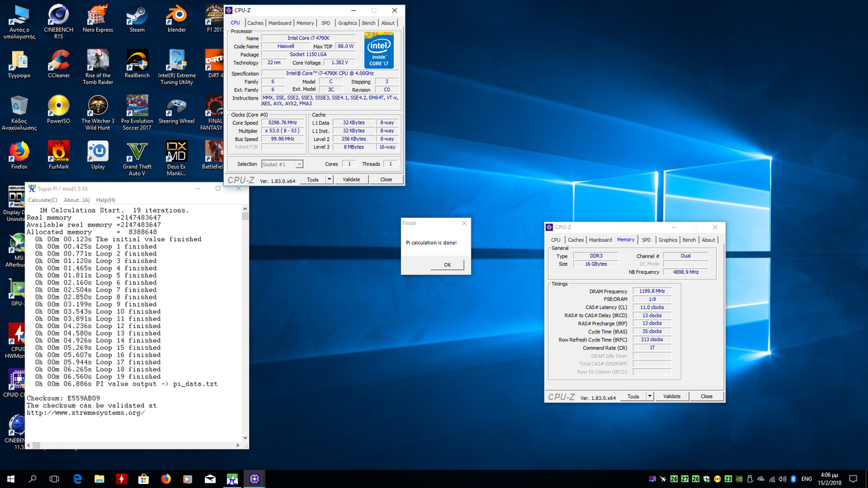Open the Windows Start menu
This screenshot has width=868, height=488.
(10, 479)
